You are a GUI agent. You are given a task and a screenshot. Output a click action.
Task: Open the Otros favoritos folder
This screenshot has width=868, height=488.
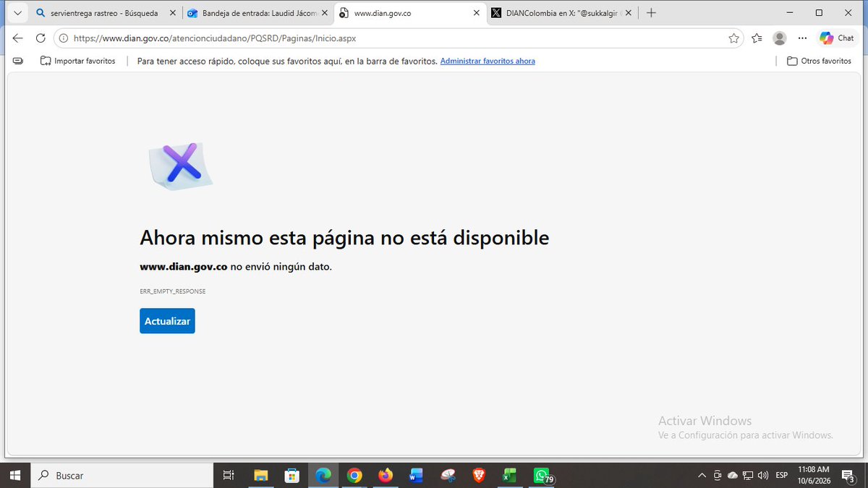point(819,61)
